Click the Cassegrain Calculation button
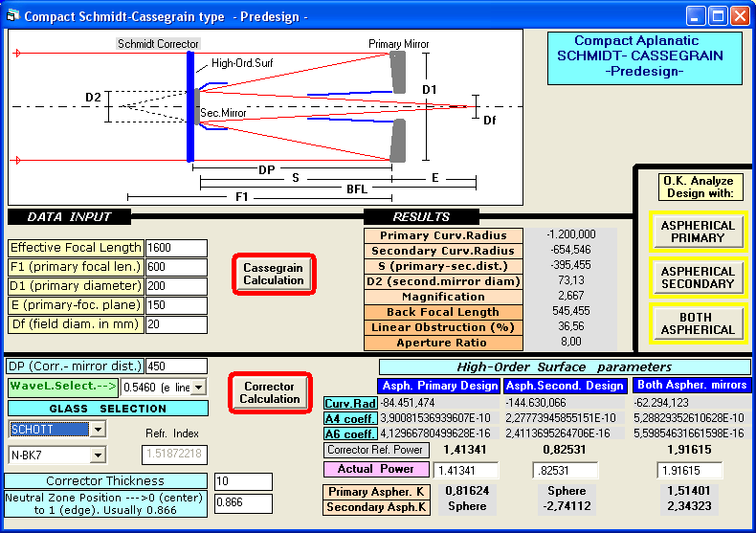 click(x=274, y=274)
